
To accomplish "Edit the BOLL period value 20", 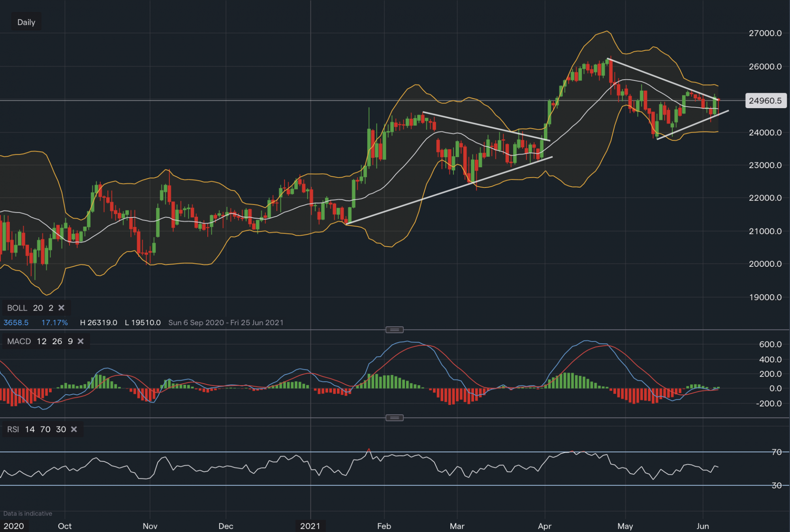I will pos(38,308).
